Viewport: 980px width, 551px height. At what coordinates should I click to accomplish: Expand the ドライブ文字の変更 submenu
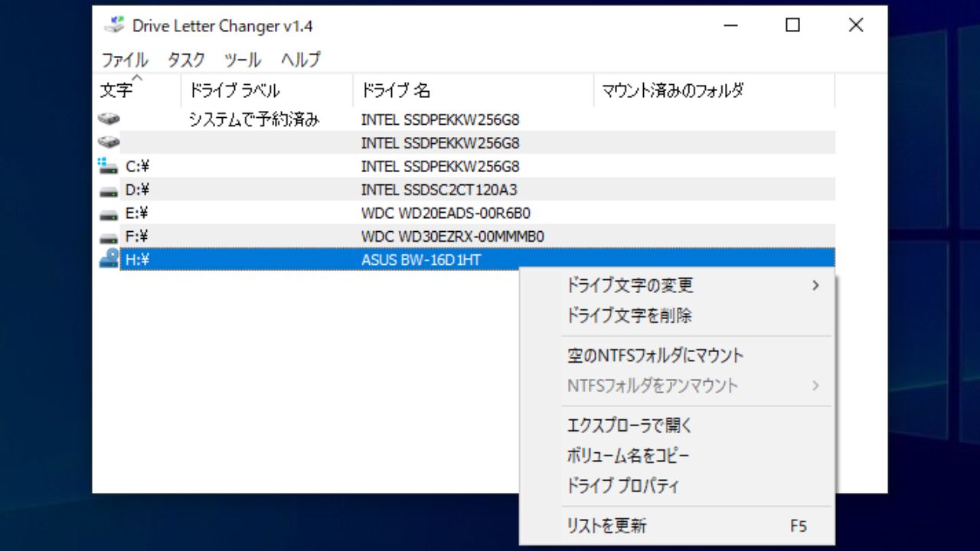pyautogui.click(x=678, y=285)
